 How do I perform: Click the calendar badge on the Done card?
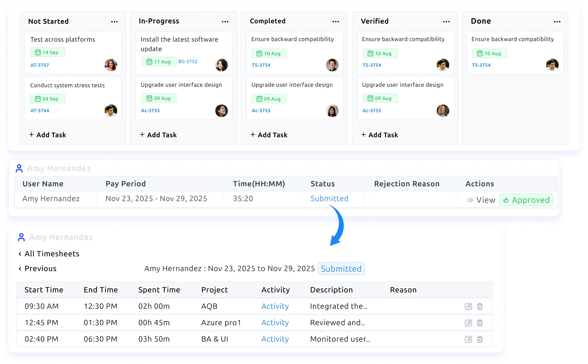(x=489, y=53)
